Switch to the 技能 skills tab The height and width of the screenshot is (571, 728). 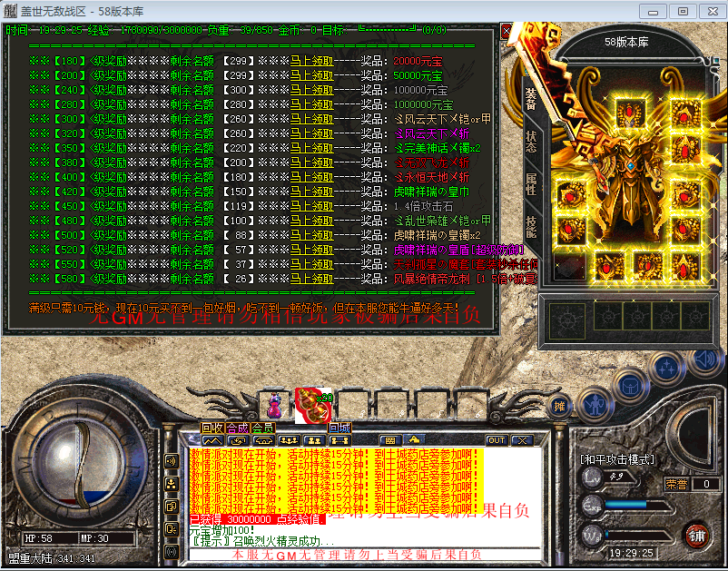tap(531, 227)
